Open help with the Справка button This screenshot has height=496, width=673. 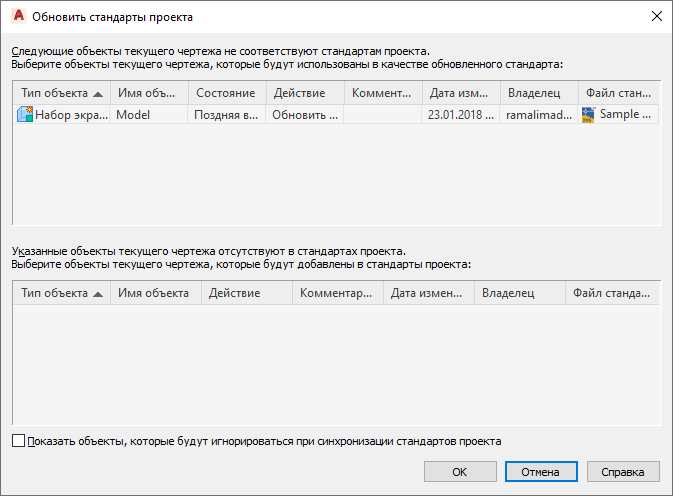[623, 471]
